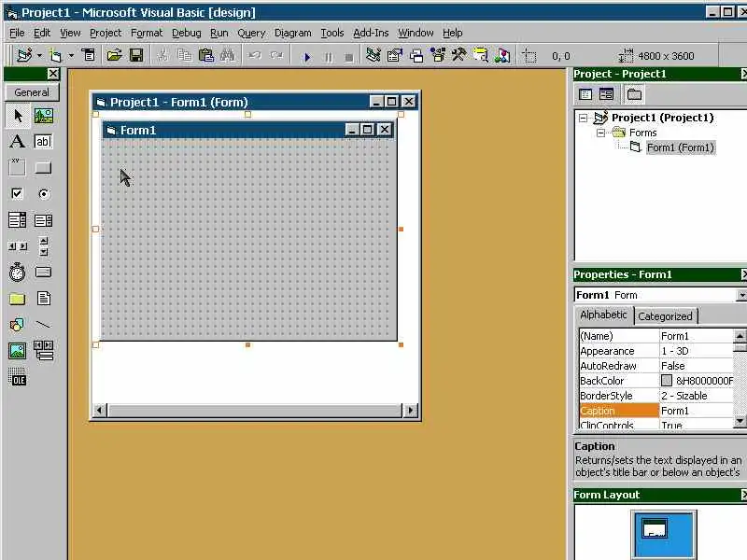The image size is (747, 560).
Task: Open the Properties Window toolbar icon
Action: (x=394, y=56)
